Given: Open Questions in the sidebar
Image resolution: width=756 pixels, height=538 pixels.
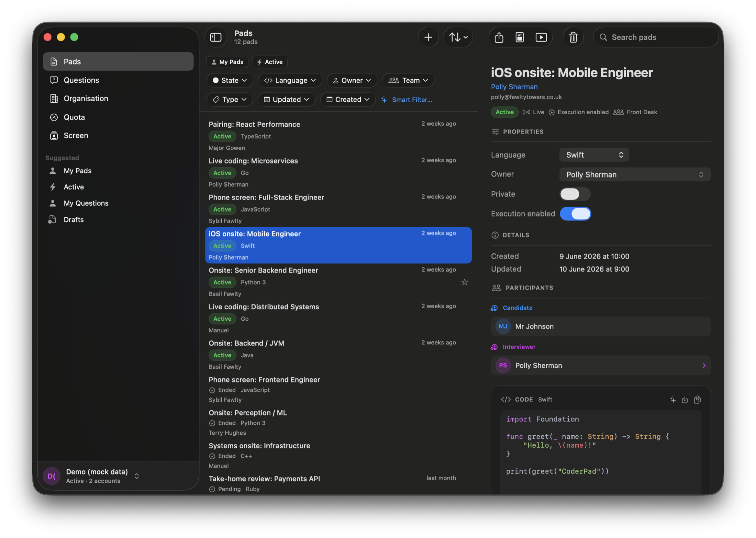Looking at the screenshot, I should 118,80.
